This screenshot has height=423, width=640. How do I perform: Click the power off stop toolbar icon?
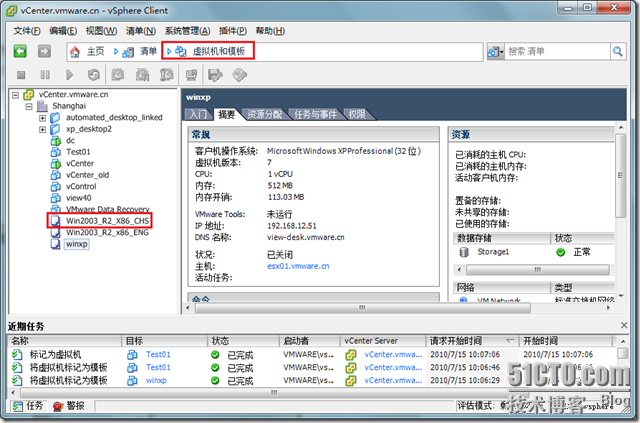(21, 75)
